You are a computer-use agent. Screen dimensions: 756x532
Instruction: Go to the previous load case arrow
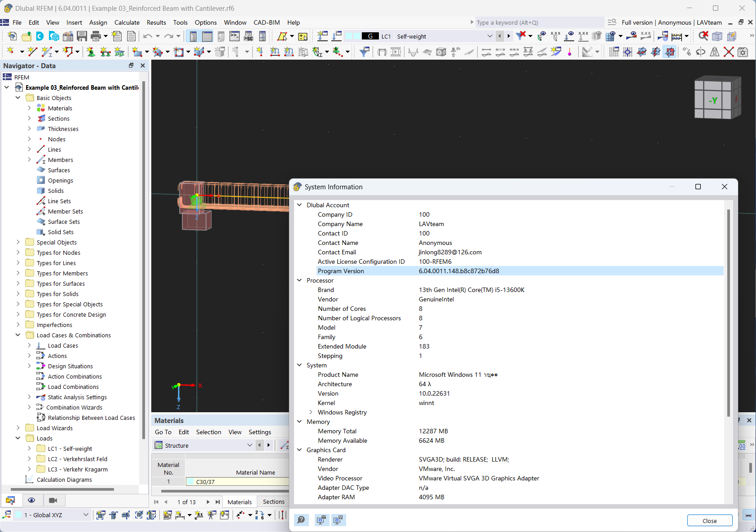pyautogui.click(x=500, y=36)
